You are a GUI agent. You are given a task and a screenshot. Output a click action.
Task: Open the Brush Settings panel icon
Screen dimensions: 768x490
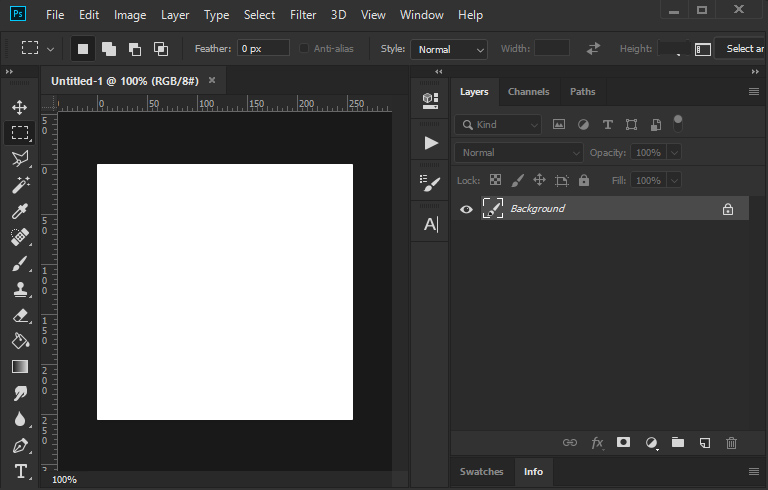click(x=430, y=183)
